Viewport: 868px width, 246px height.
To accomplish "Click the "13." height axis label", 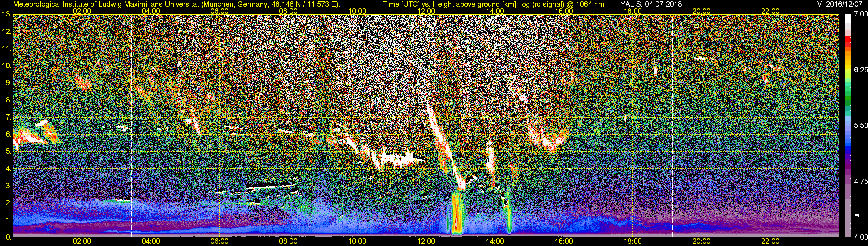I will click(6, 14).
